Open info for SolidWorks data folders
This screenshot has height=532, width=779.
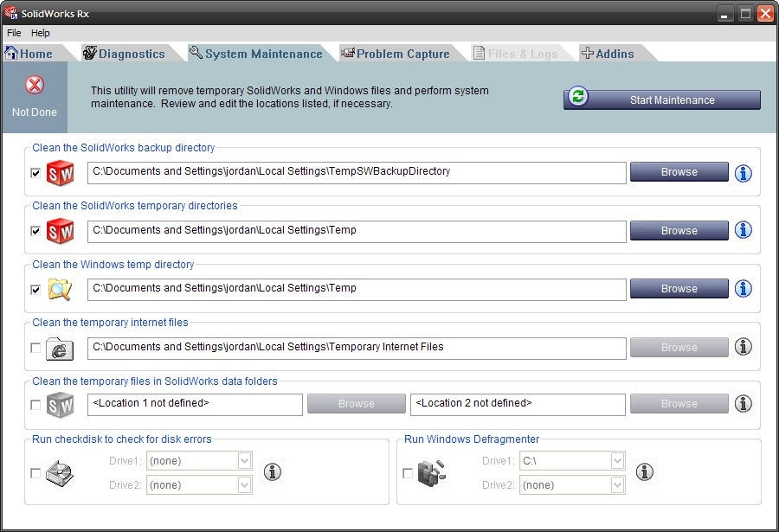744,404
